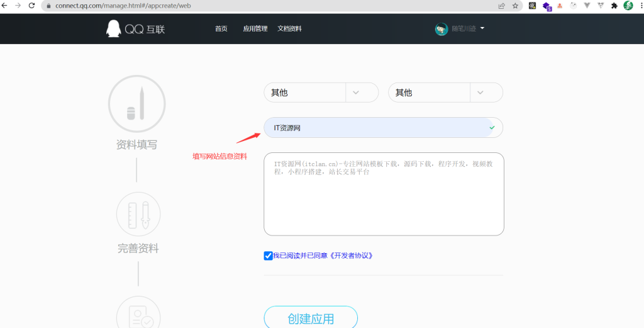Expand the user account dropdown arrow
The height and width of the screenshot is (328, 644).
[482, 28]
